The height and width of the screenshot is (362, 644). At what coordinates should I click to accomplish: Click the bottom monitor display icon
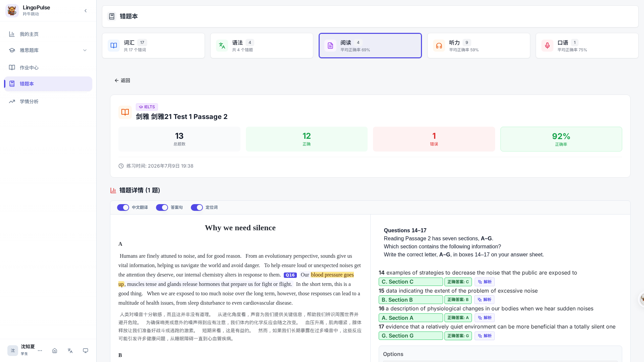click(x=86, y=351)
